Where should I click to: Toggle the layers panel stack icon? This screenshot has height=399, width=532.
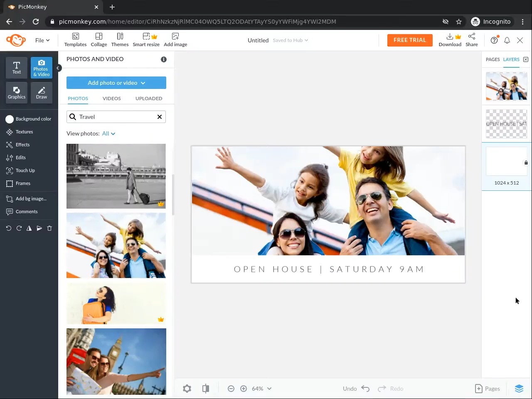click(x=519, y=389)
